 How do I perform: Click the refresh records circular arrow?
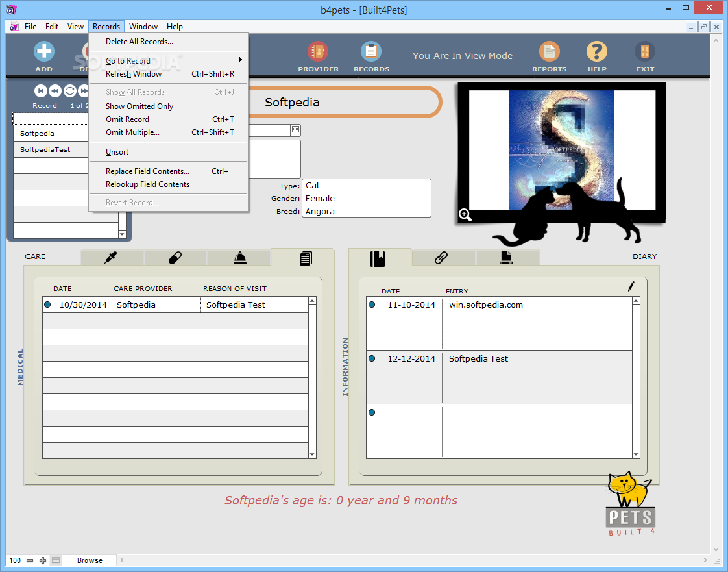(69, 91)
